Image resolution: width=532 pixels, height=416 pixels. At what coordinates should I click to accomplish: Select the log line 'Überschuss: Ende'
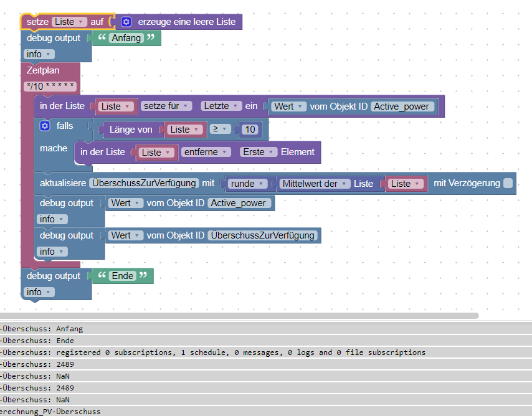(266, 341)
